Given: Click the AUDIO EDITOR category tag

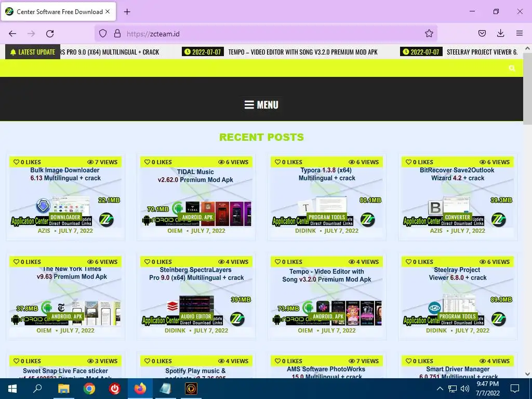Looking at the screenshot, I should (x=196, y=316).
